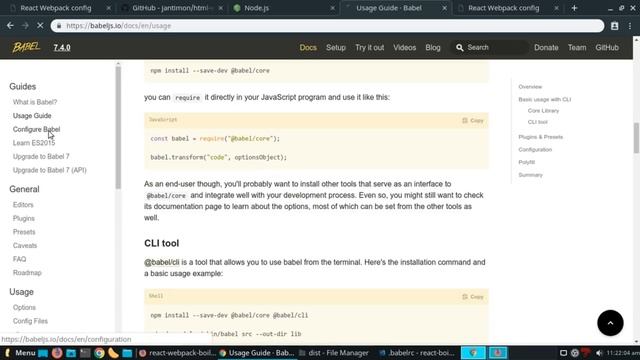640x360 pixels.
Task: Switch to .babelrc editor window in taskbar
Action: 417,353
